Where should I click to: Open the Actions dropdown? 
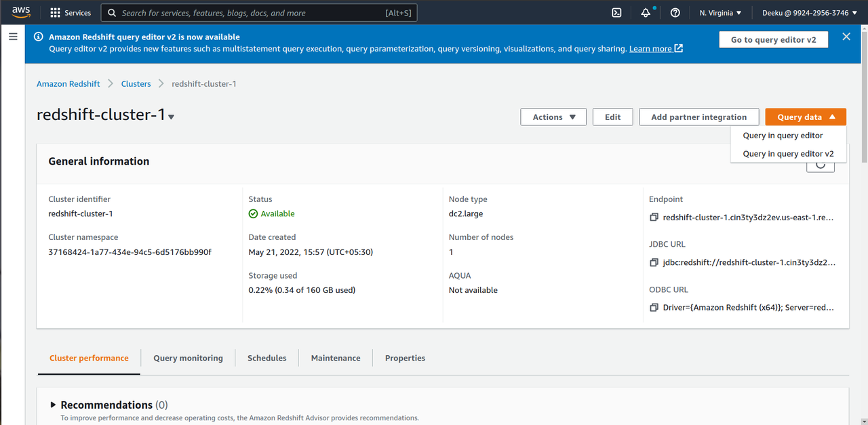coord(553,117)
